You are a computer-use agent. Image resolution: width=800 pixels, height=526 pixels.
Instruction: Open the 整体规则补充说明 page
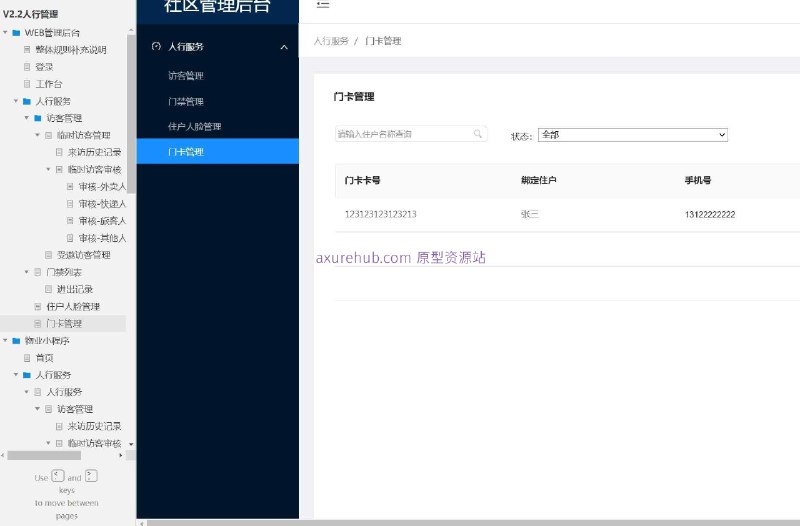click(x=71, y=49)
